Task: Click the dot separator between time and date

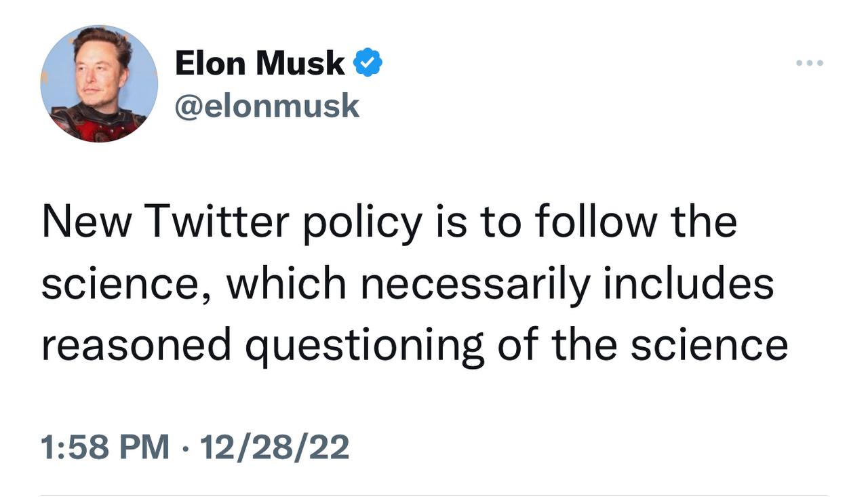Action: 185,448
